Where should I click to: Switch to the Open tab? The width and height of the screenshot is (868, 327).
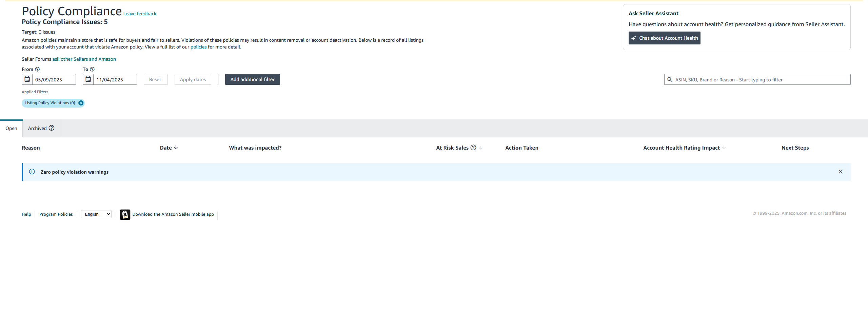coord(11,128)
